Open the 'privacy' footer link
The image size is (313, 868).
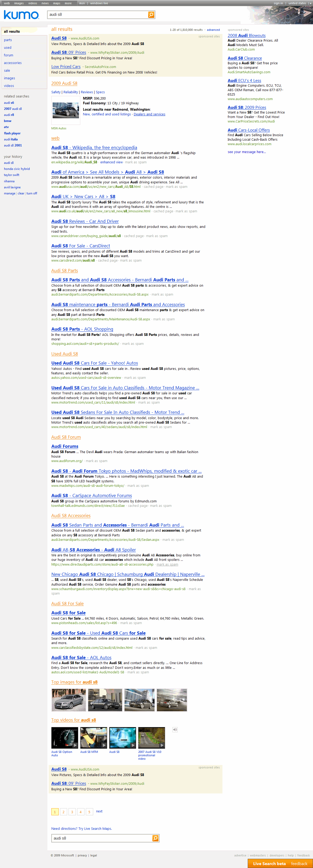(x=82, y=855)
